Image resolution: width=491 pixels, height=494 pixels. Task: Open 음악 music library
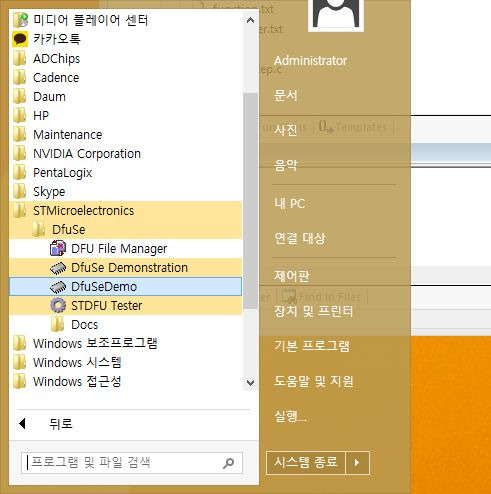click(x=285, y=165)
